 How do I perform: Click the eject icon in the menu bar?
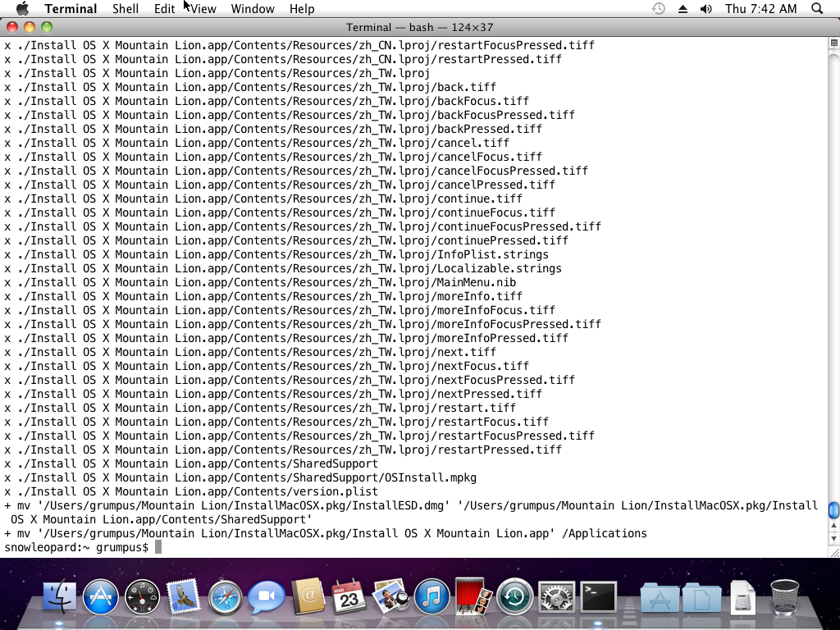[682, 8]
